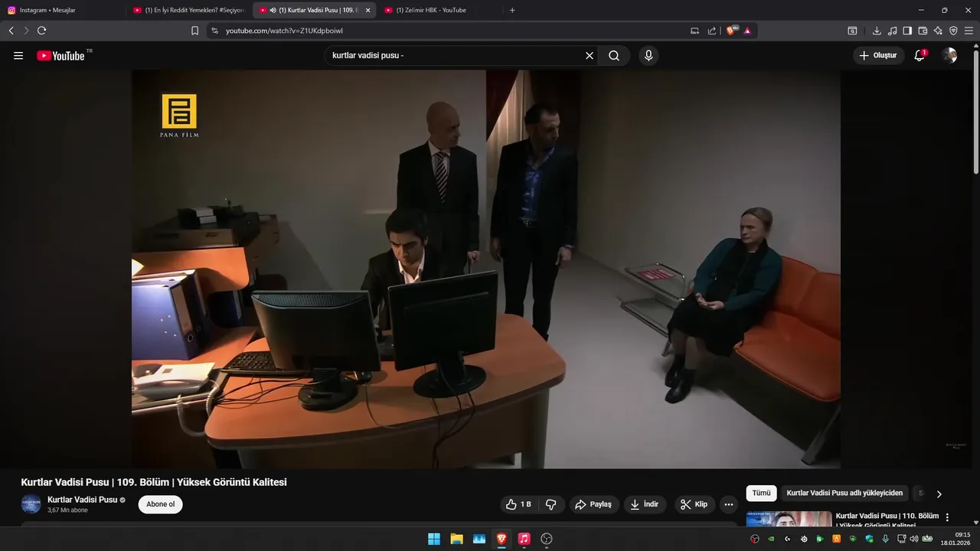
Task: Open options for 110. Bölüm suggestion
Action: [x=947, y=517]
